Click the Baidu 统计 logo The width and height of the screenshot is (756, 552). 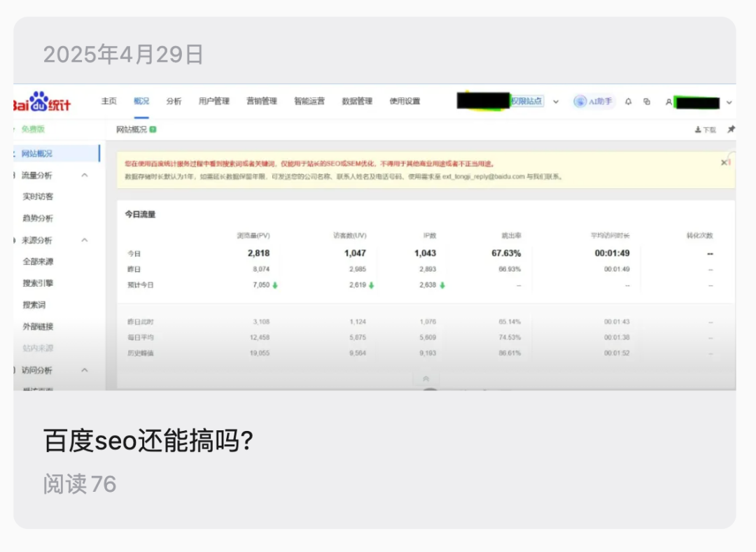(x=42, y=101)
